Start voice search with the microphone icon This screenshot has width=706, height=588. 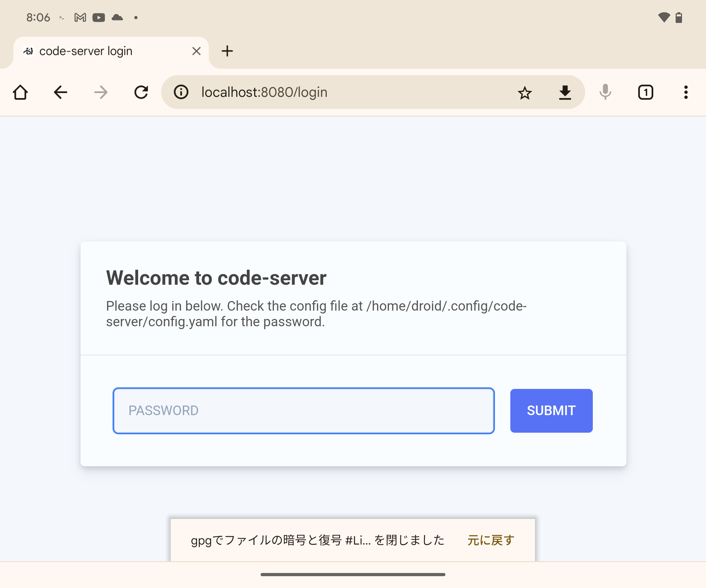(605, 92)
